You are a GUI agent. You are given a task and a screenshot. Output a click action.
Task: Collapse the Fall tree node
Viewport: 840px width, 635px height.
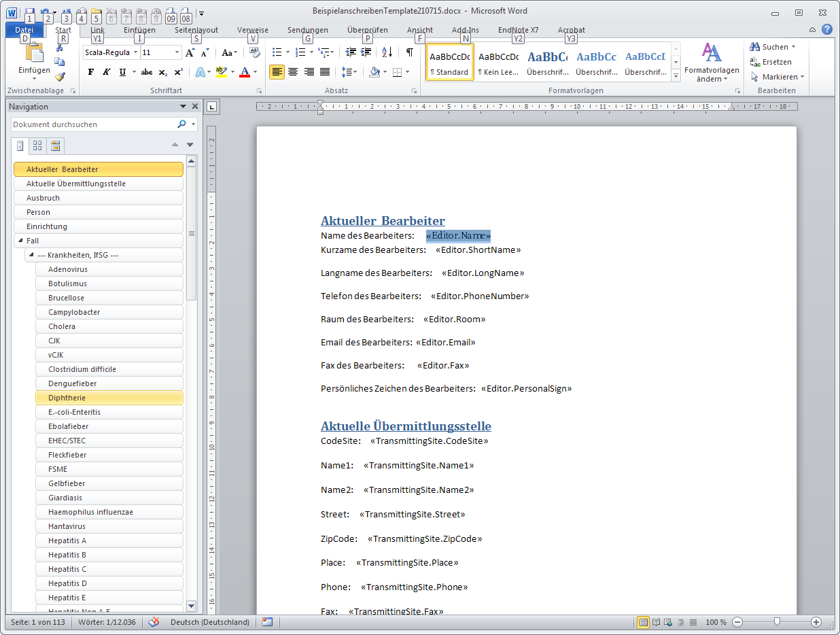point(20,241)
